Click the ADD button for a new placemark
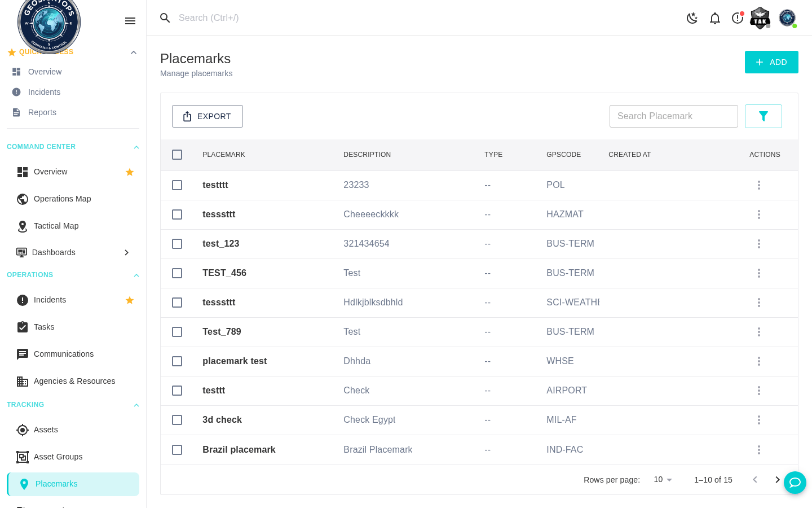 click(x=771, y=62)
